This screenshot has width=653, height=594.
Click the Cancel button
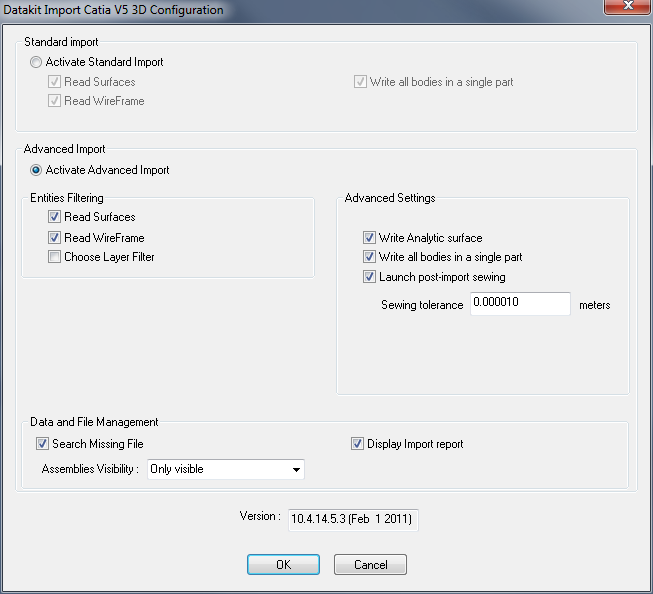(370, 564)
